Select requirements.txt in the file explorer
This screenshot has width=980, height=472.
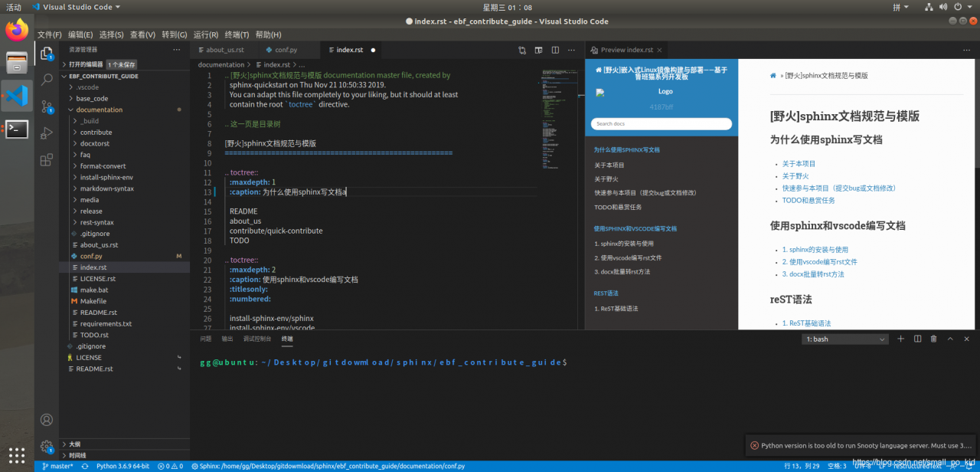coord(124,323)
